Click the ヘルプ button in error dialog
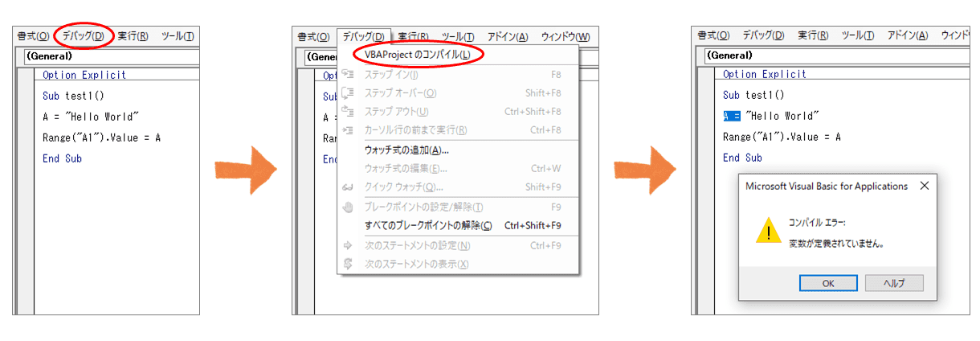 pos(894,283)
